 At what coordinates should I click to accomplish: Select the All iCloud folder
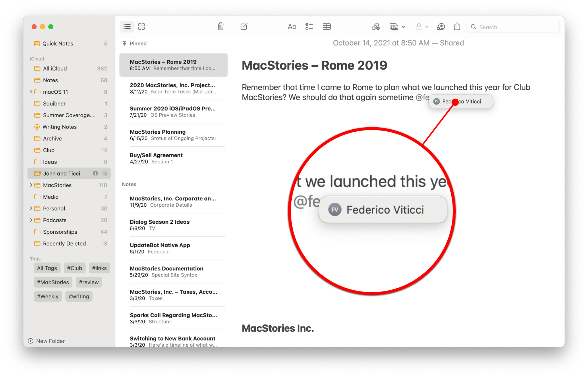(69, 68)
